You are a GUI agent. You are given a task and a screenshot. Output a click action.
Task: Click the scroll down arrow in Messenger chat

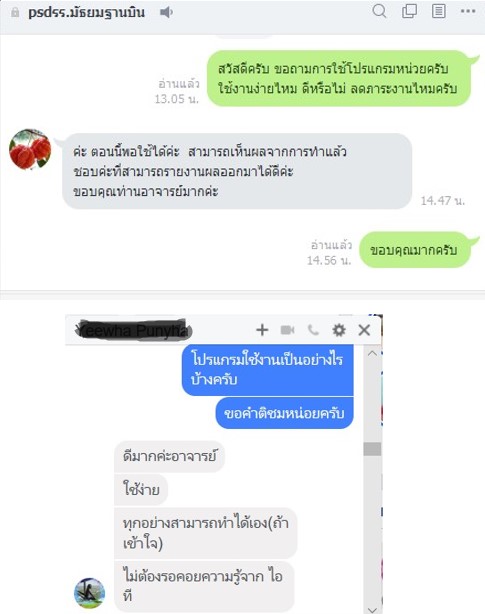coord(372,609)
